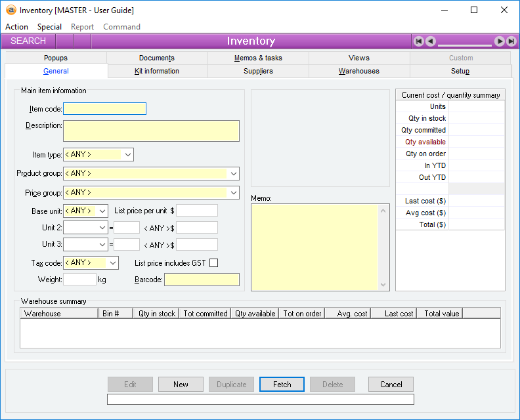This screenshot has height=420, width=520.
Task: Click the record navigation slider bar
Action: point(465,45)
